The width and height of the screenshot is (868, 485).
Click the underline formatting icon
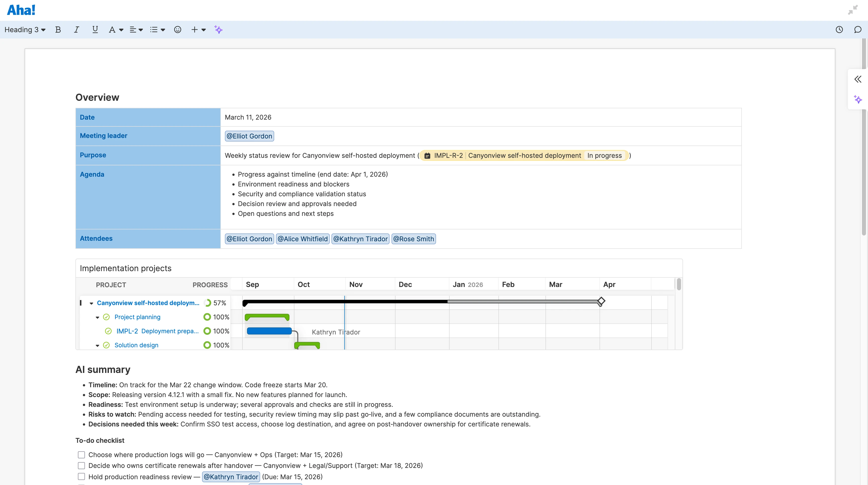tap(95, 30)
